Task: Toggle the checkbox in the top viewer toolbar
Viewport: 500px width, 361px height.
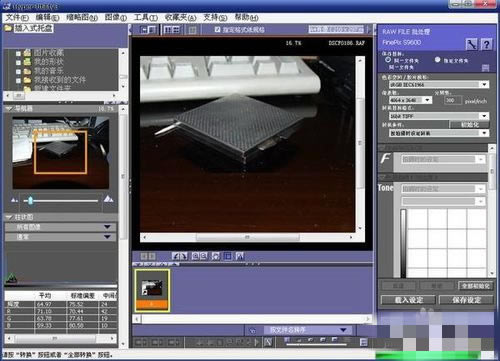Action: pyautogui.click(x=217, y=30)
